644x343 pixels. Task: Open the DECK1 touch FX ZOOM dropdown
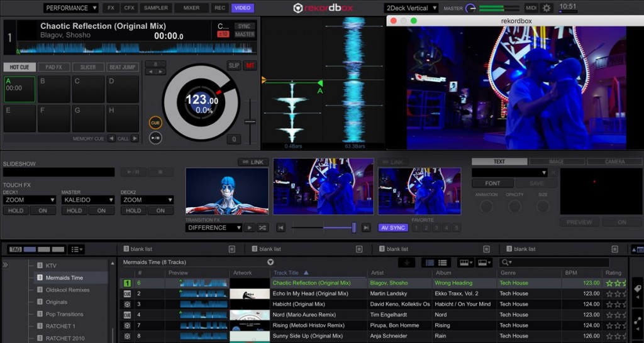click(29, 200)
